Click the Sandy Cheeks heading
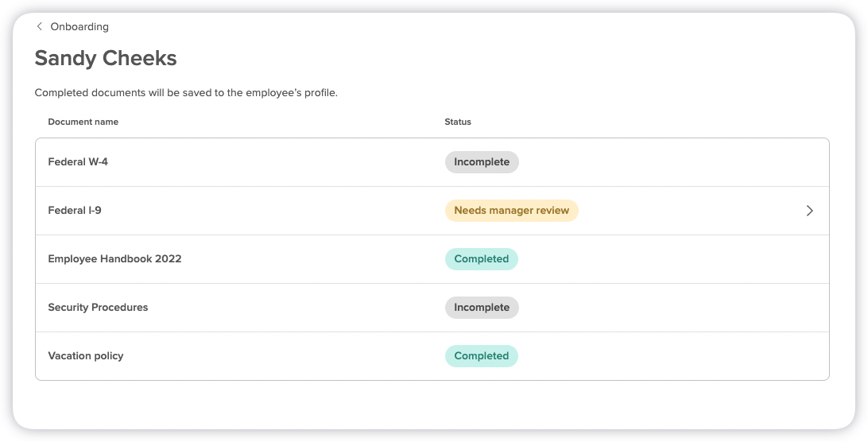868x442 pixels. point(106,58)
